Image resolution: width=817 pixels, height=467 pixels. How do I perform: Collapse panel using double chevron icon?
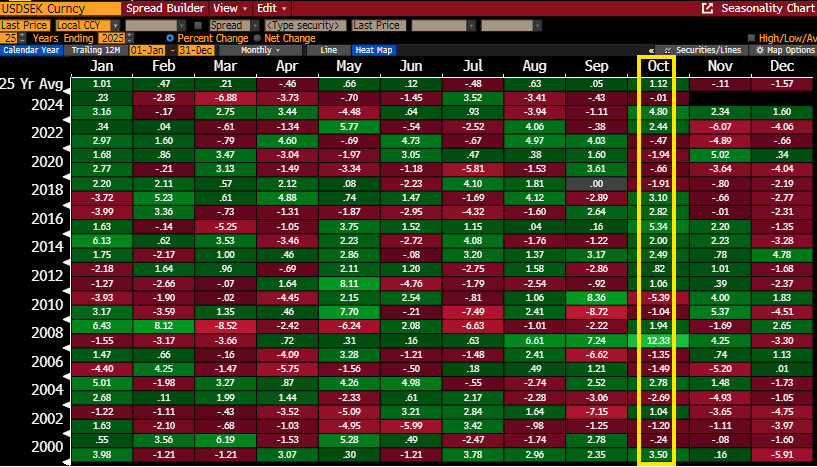(x=652, y=49)
